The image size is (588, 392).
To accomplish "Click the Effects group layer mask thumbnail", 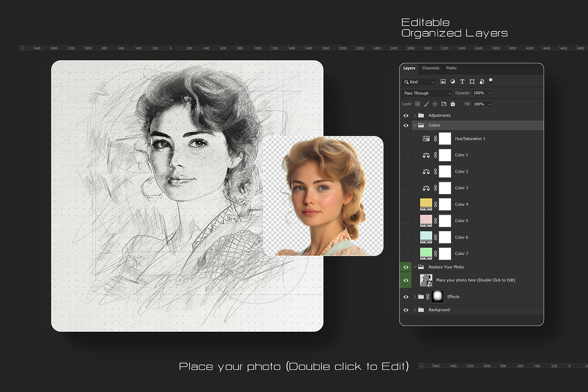I will (x=438, y=296).
